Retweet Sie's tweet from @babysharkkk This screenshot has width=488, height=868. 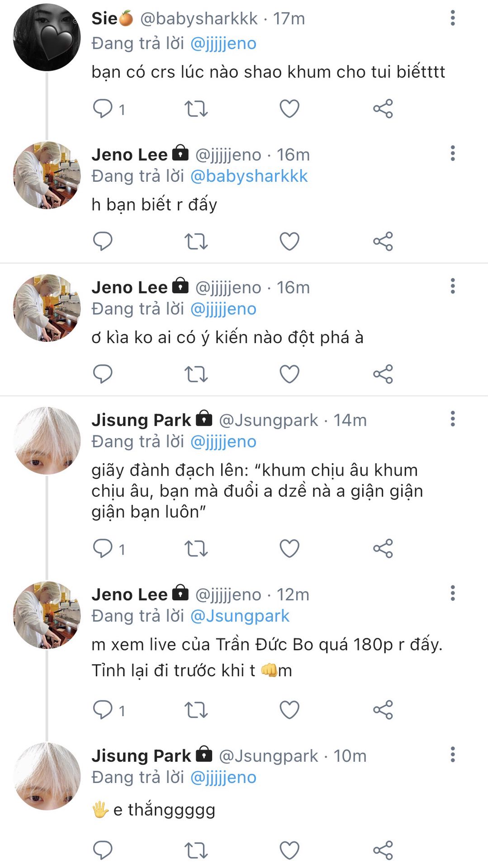(x=196, y=109)
